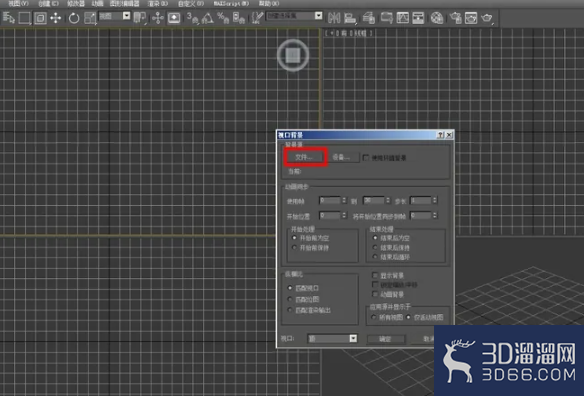Select the 仅活动视图 radio button
This screenshot has height=396, width=584.
point(409,317)
